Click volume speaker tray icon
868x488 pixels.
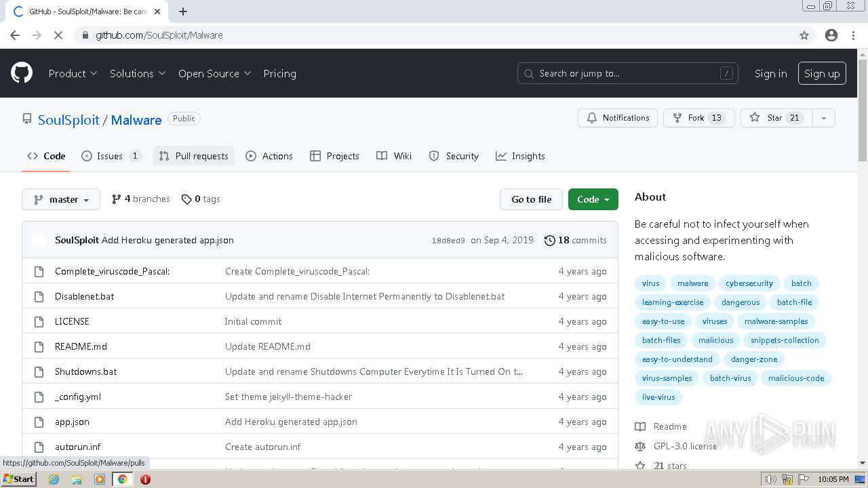pos(770,479)
